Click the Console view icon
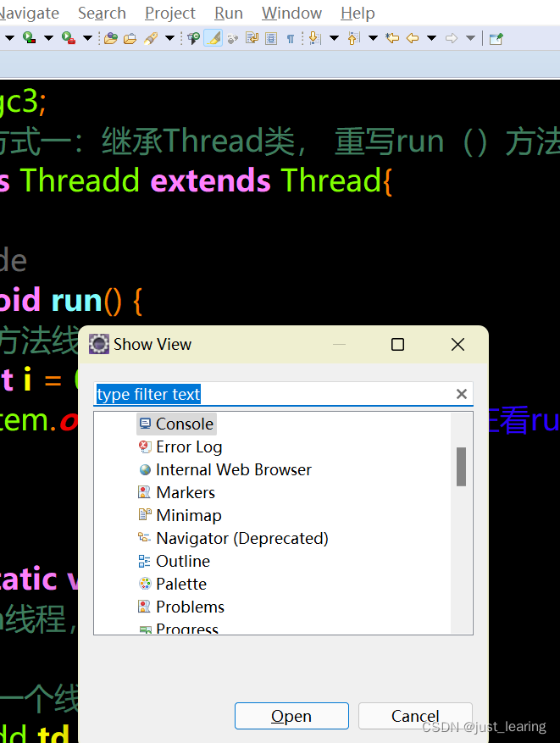Screen dimensions: 560x743 pyautogui.click(x=145, y=424)
